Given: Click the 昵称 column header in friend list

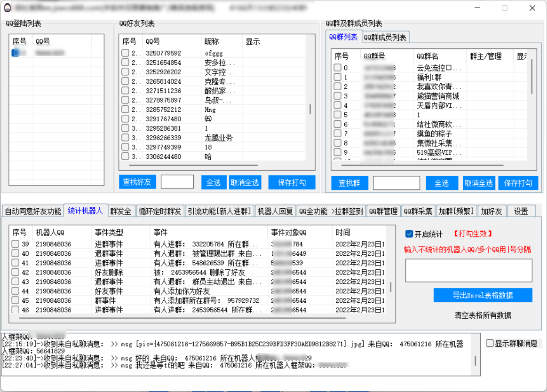Looking at the screenshot, I should click(x=212, y=42).
